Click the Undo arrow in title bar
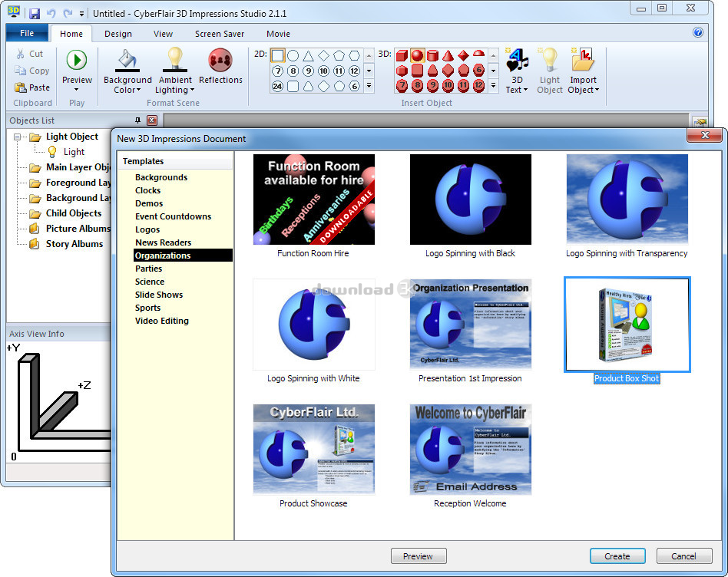 coord(51,14)
